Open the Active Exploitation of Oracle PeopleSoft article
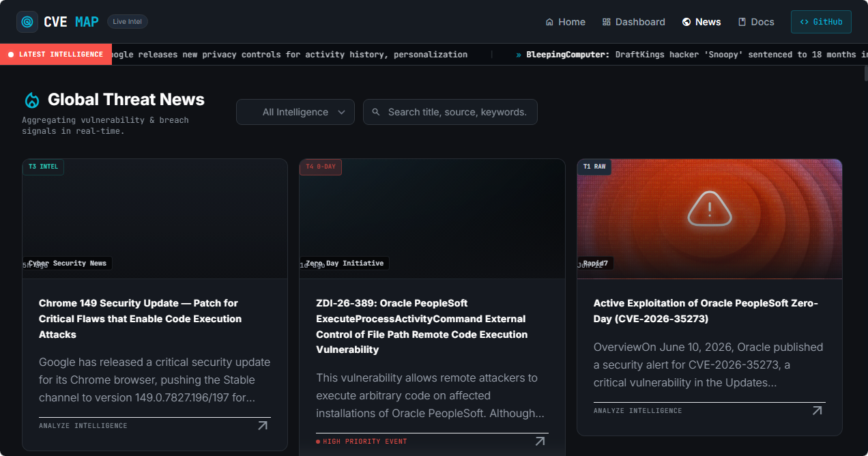 click(706, 311)
